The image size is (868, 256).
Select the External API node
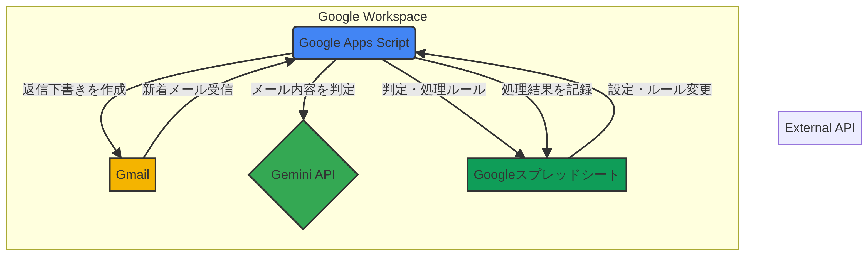(x=820, y=128)
